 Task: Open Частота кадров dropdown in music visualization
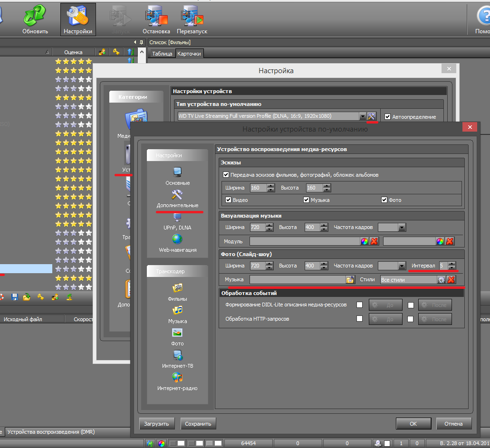coord(402,228)
